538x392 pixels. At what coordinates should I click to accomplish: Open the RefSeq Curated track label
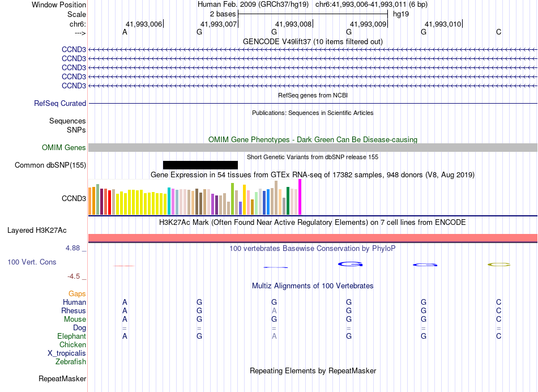pos(60,103)
